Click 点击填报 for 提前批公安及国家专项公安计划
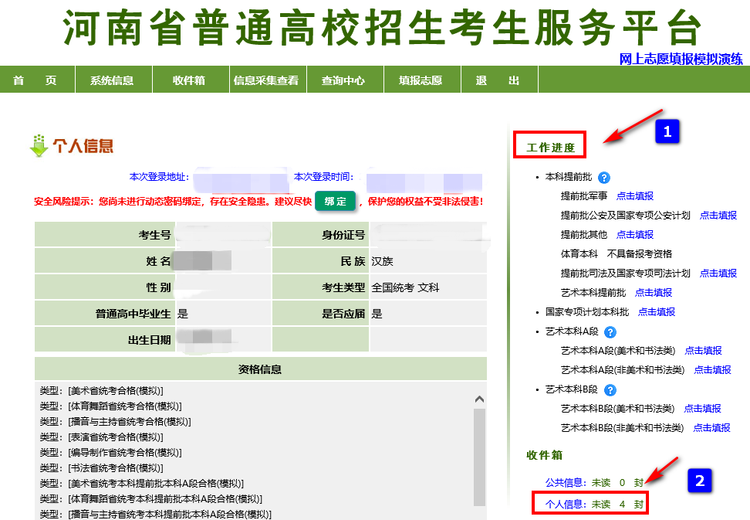Viewport: 750px width, 520px height. click(x=718, y=216)
